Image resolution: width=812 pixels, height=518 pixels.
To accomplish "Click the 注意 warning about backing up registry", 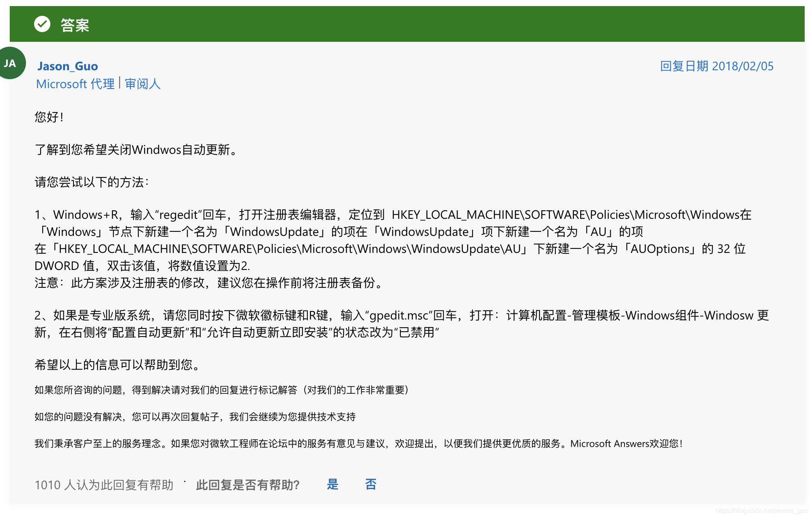I will 209,283.
